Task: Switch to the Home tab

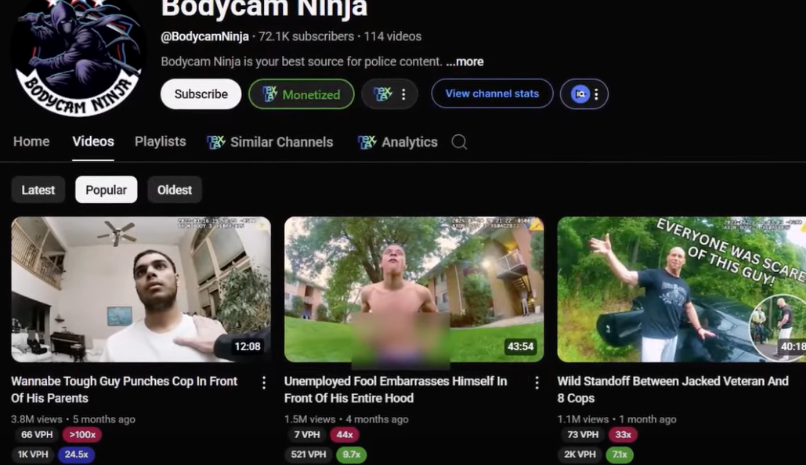Action: (x=31, y=142)
